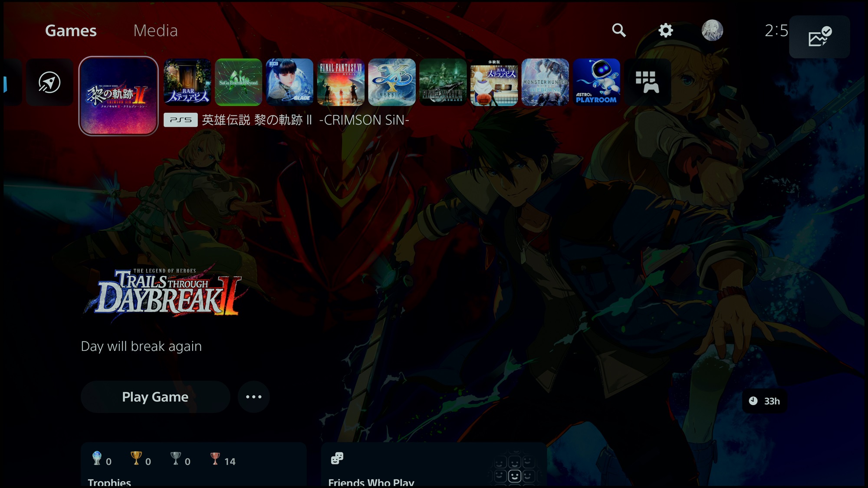The width and height of the screenshot is (868, 488).
Task: Open the Search magnifier icon
Action: pos(619,30)
